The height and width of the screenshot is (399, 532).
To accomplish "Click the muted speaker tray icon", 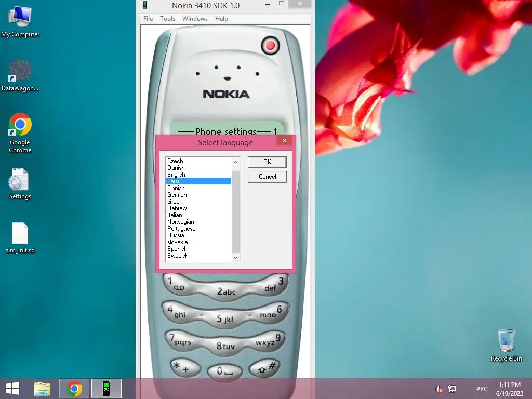I will pyautogui.click(x=439, y=389).
